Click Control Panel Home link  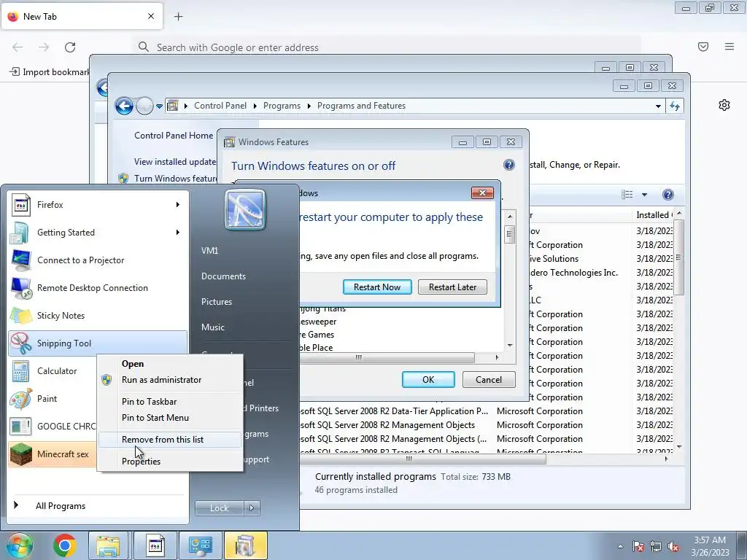[174, 135]
